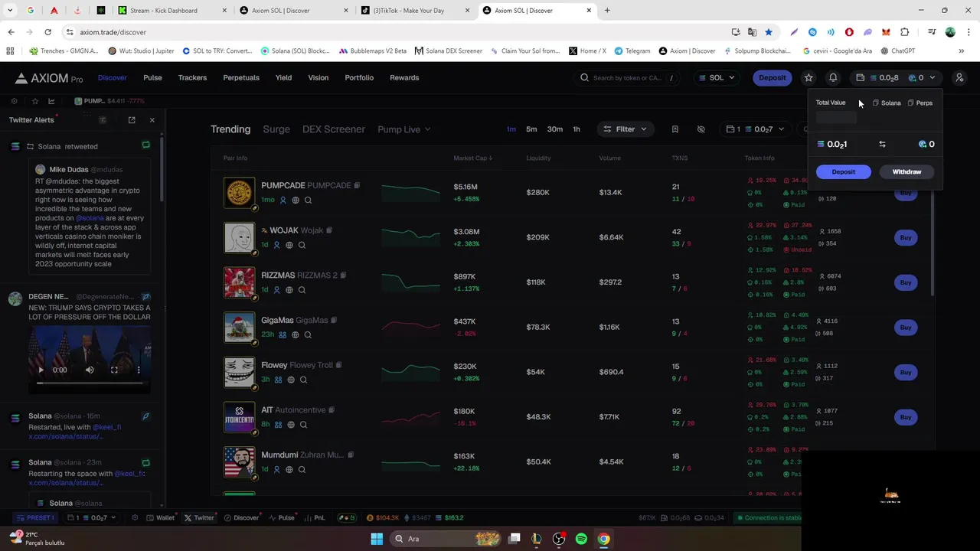Open the SOL chain selector dropdown
This screenshot has width=980, height=551.
click(x=717, y=77)
